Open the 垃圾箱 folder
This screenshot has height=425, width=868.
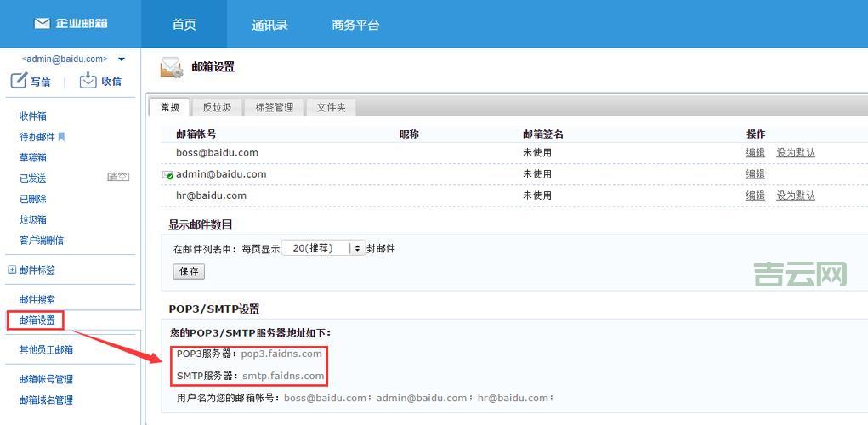[32, 219]
